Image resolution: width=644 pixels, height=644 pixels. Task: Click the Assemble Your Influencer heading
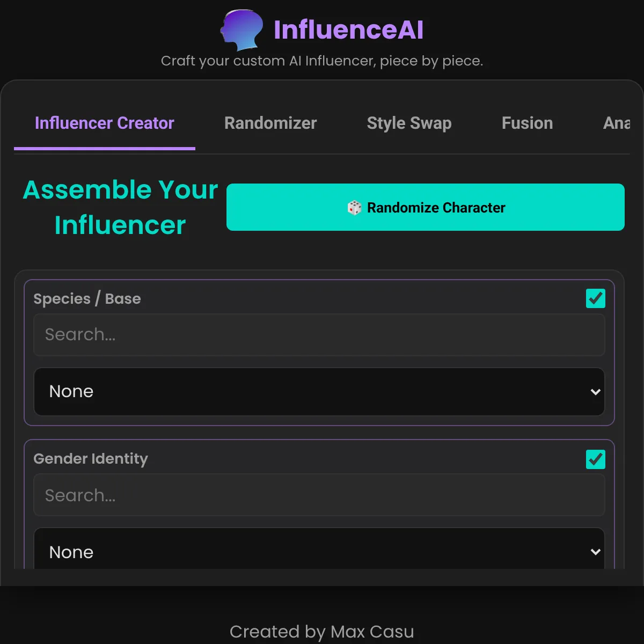[120, 207]
